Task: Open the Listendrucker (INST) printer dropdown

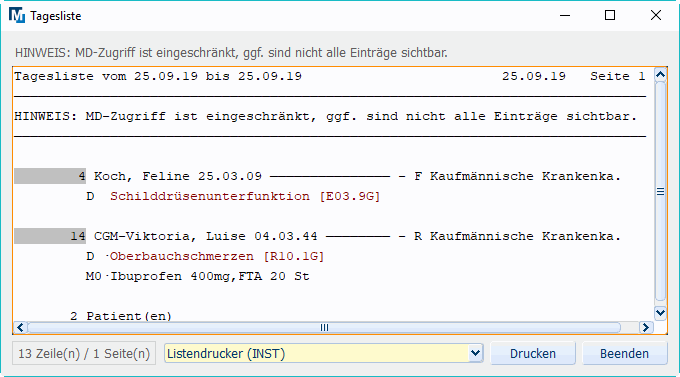Action: [324, 354]
